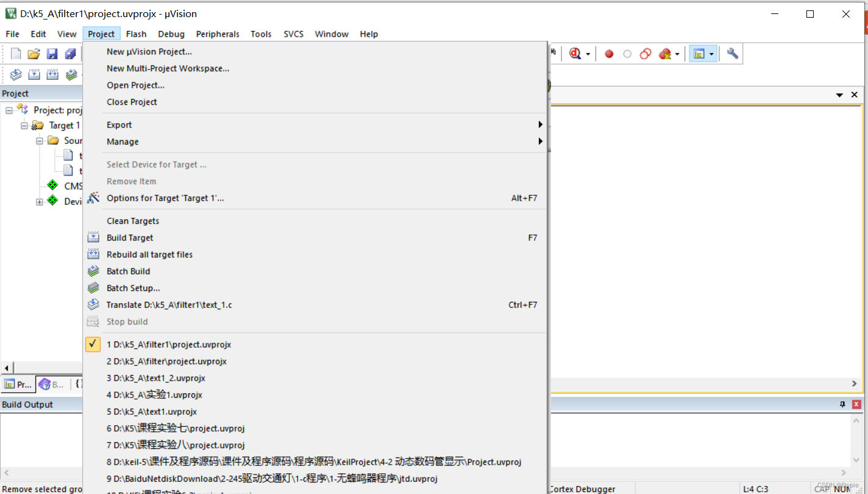
Task: Click the Build Target menu icon
Action: pos(93,237)
